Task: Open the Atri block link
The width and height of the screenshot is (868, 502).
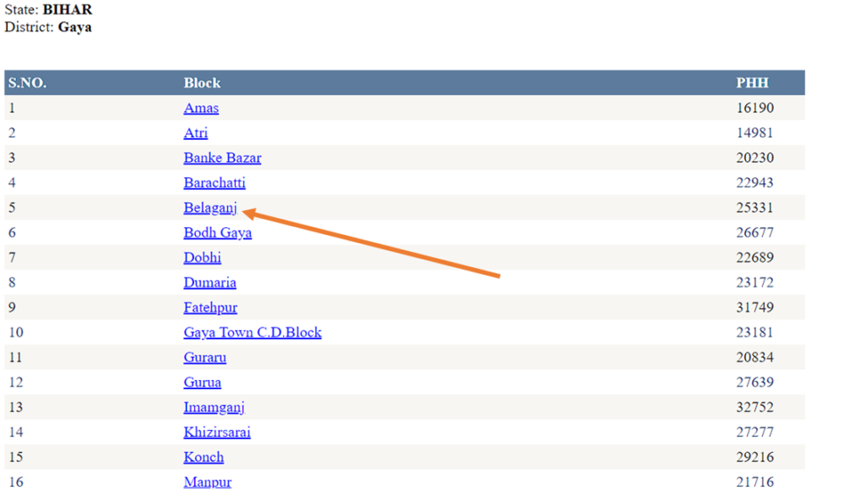Action: (x=196, y=133)
